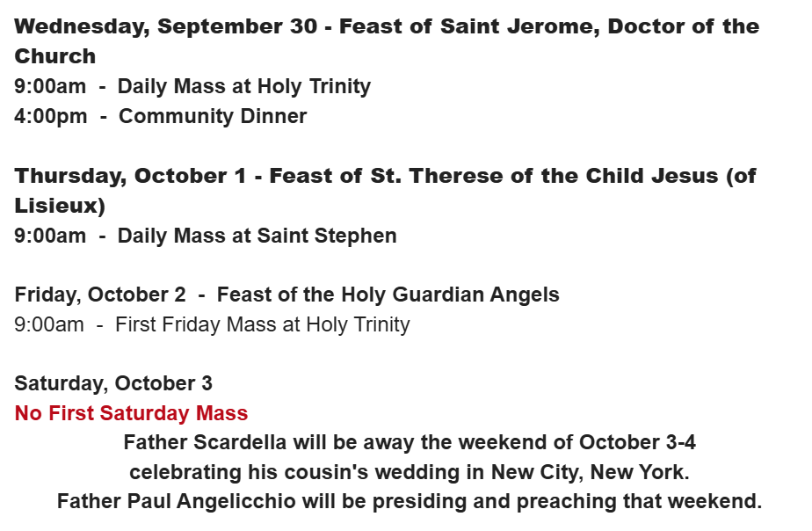Viewport: 812px width, 531px height.
Task: Select First Friday Mass at Holy Trinity
Action: (263, 324)
